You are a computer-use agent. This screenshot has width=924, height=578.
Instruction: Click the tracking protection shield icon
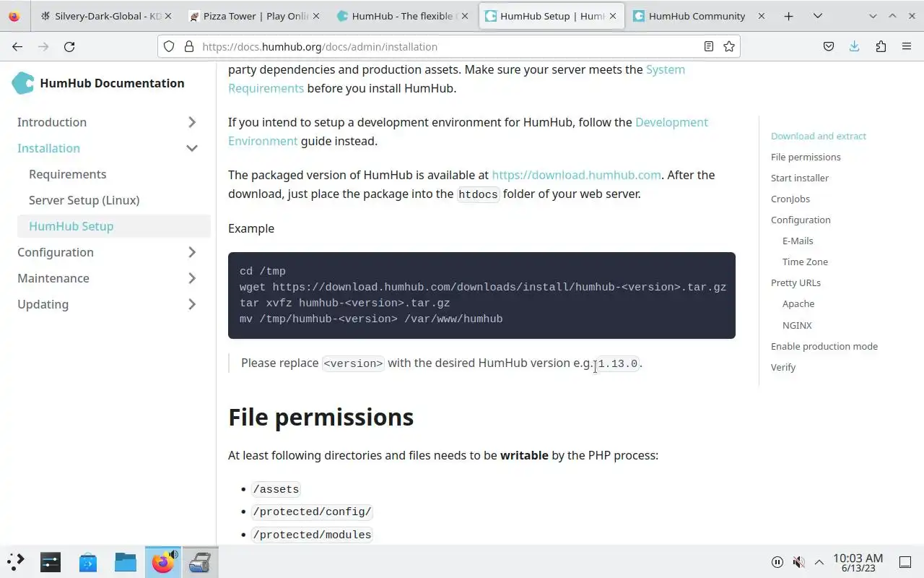coord(169,46)
